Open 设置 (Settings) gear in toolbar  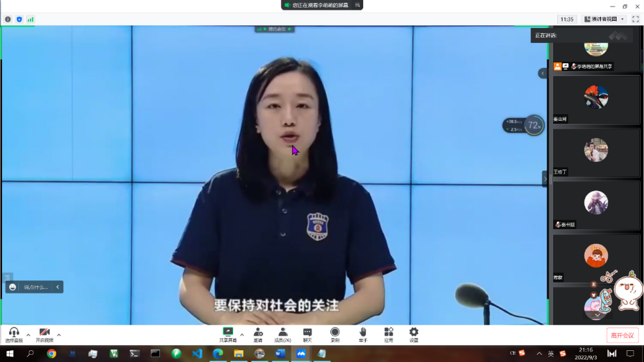[413, 334]
